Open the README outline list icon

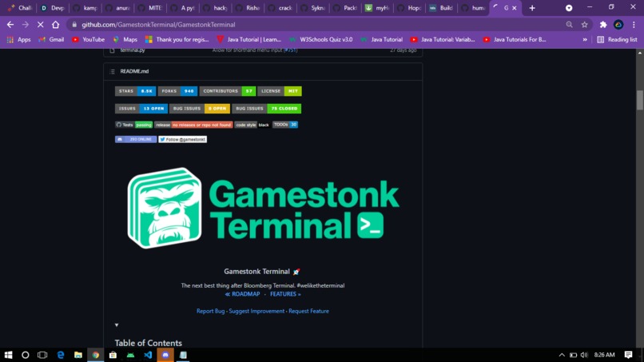click(112, 71)
